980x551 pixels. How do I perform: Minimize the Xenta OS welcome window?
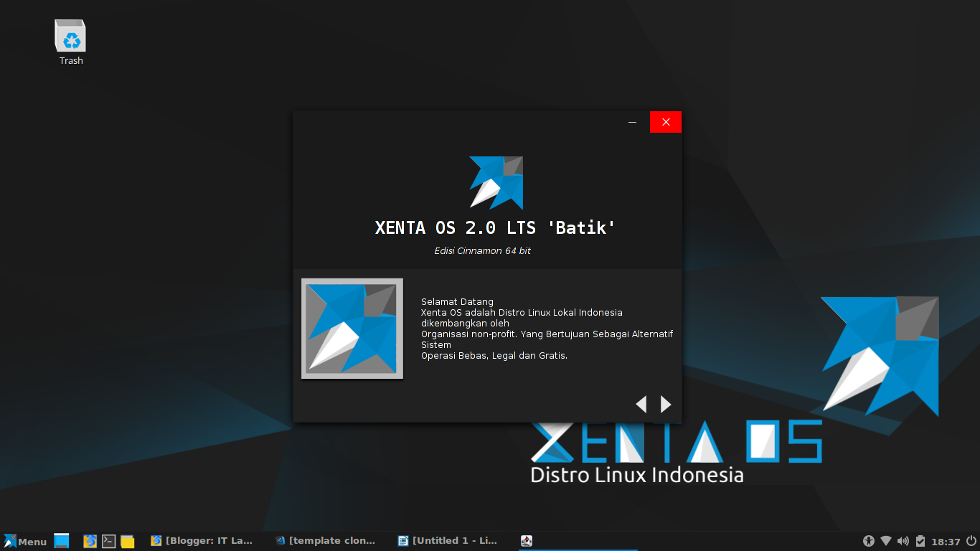point(633,122)
